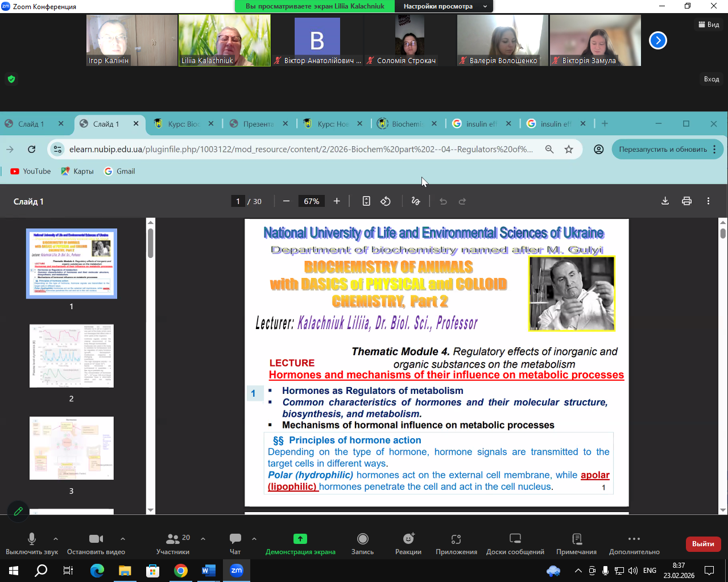Open Whiteboards (Доски сообщений)
The image size is (728, 582).
point(515,539)
